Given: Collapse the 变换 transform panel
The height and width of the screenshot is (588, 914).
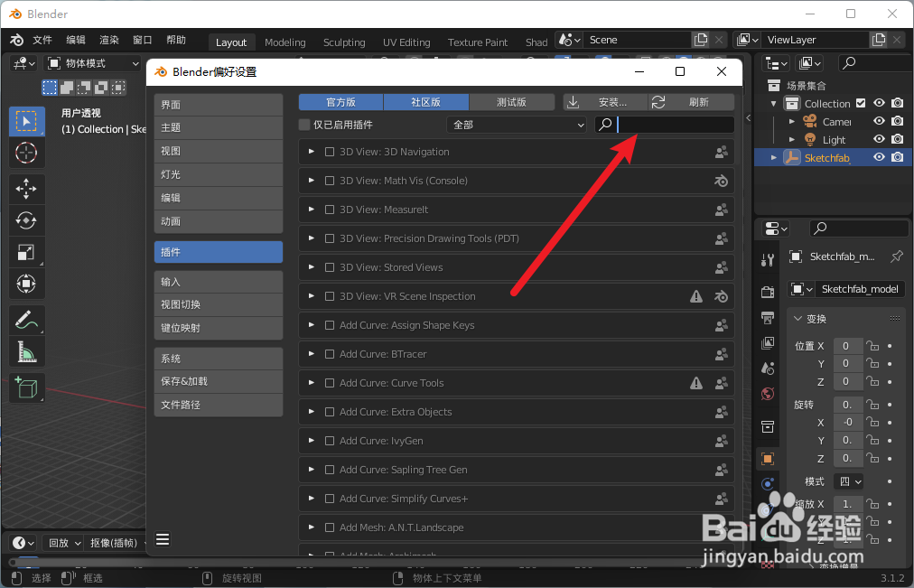Looking at the screenshot, I should pos(798,319).
